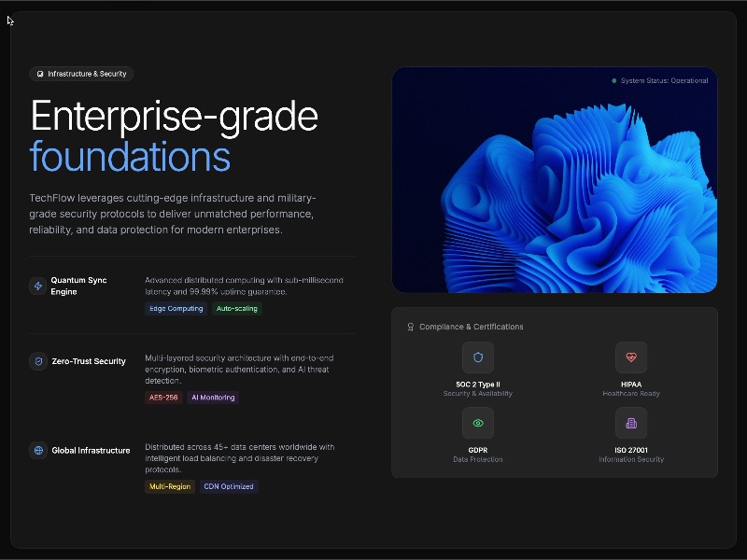Select the AI Monitoring tag

[213, 397]
